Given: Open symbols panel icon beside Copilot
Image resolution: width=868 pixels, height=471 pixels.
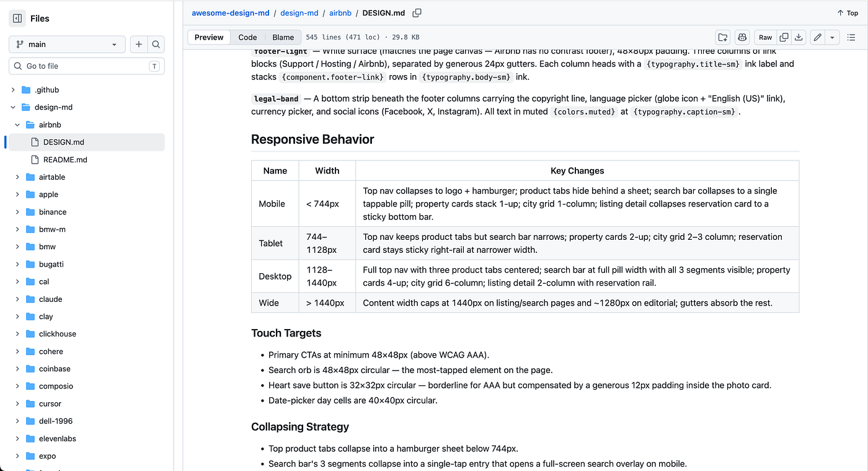Looking at the screenshot, I should pos(722,37).
